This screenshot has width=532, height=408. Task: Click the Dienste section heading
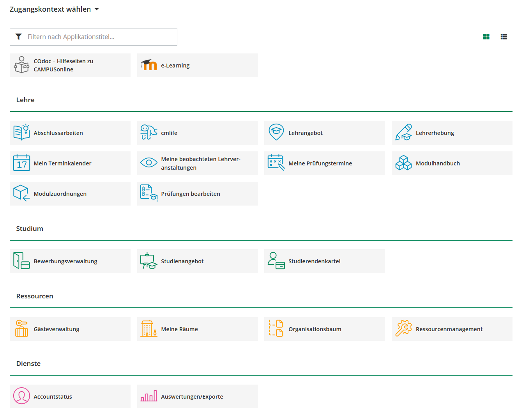click(x=28, y=364)
